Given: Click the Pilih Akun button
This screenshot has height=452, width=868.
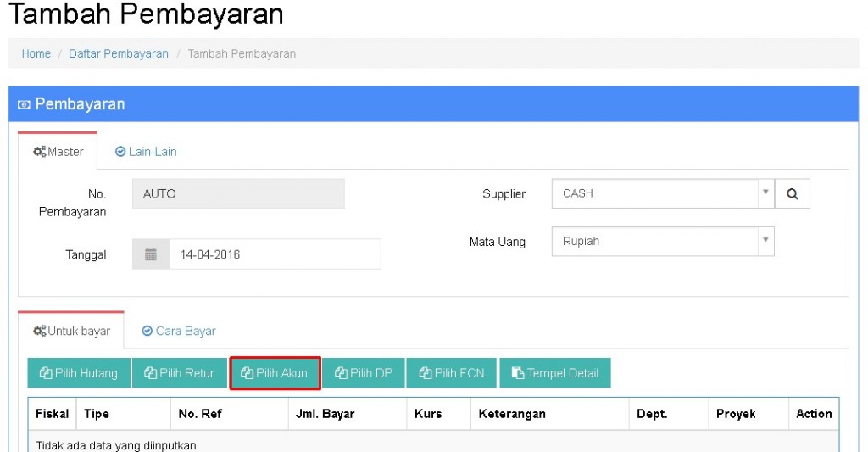Looking at the screenshot, I should tap(275, 373).
